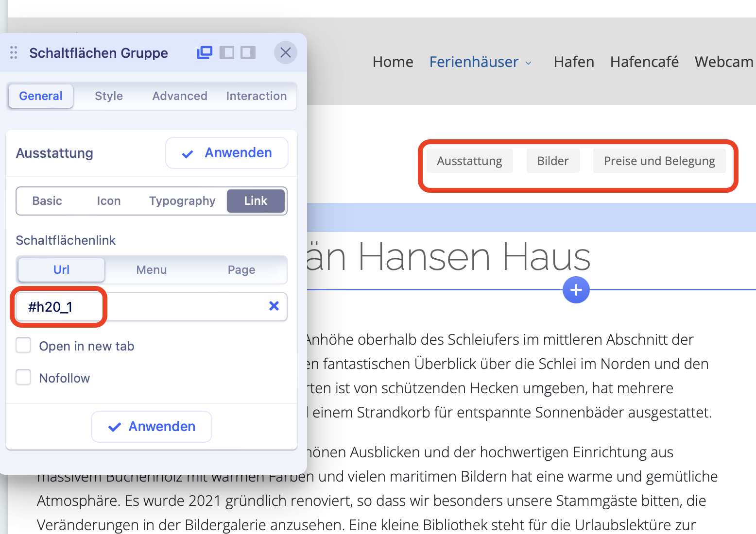
Task: Choose the Menu link type
Action: pos(152,270)
